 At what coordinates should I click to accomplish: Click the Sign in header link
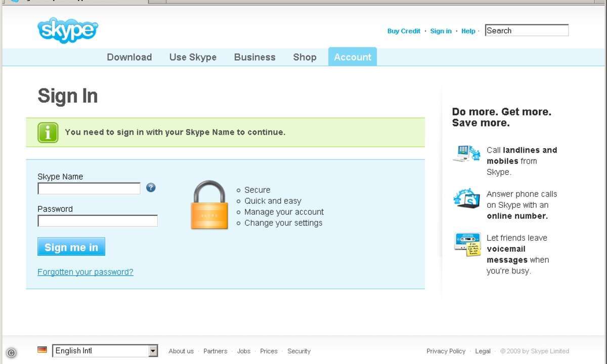pyautogui.click(x=441, y=31)
